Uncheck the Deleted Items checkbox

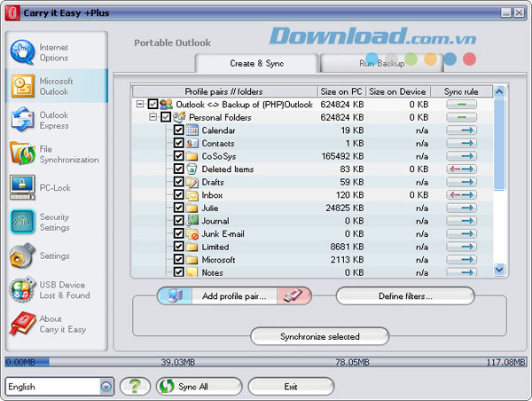point(179,169)
